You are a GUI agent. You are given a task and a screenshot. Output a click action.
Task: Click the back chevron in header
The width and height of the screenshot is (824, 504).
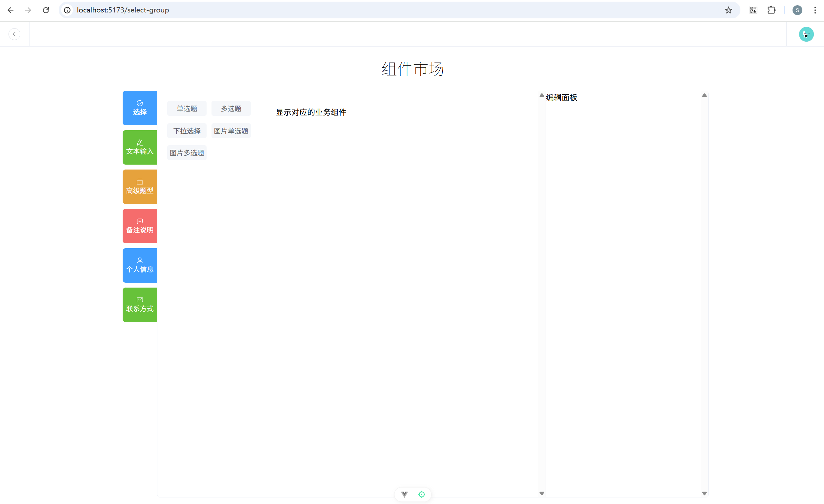[14, 34]
